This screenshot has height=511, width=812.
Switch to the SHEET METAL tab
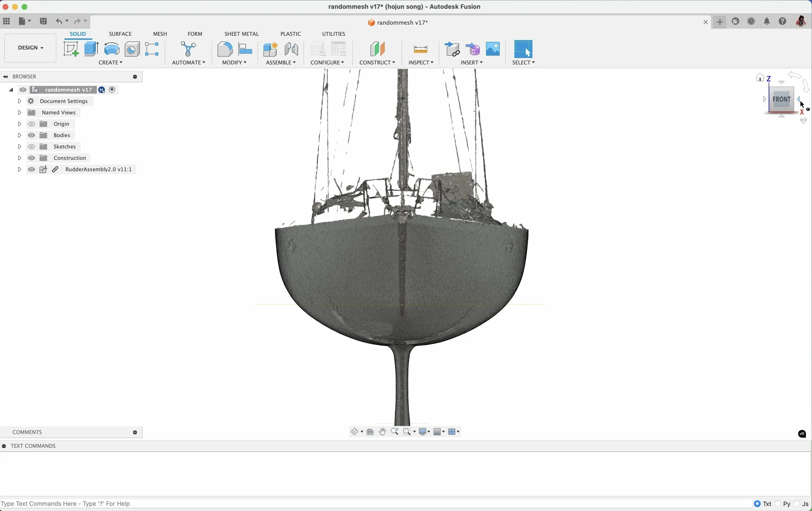click(x=241, y=34)
